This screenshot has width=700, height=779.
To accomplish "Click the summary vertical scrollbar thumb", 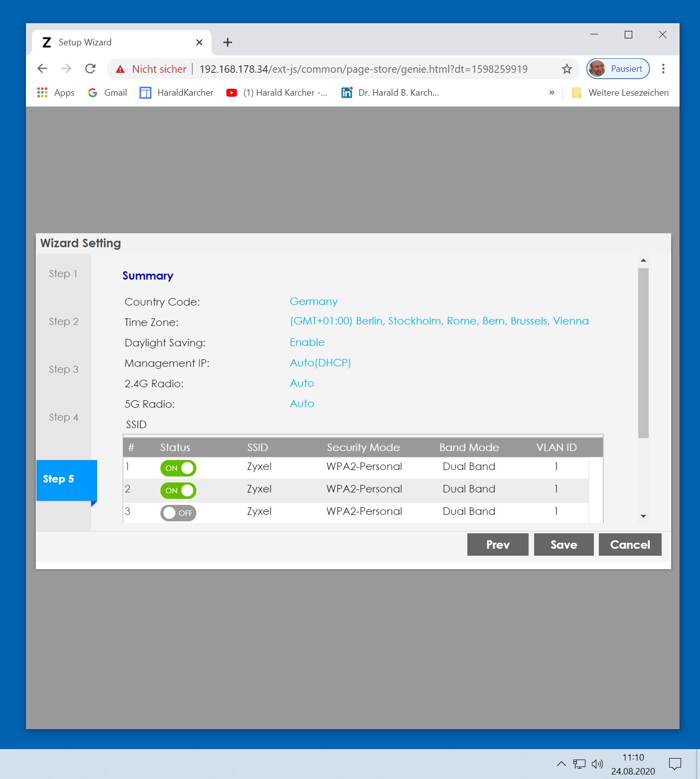I will pyautogui.click(x=643, y=353).
